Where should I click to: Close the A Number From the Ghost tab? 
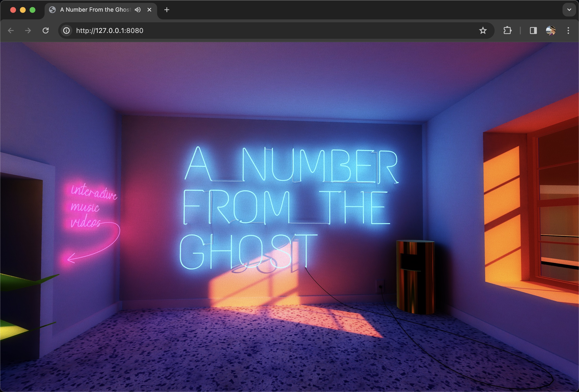point(149,10)
